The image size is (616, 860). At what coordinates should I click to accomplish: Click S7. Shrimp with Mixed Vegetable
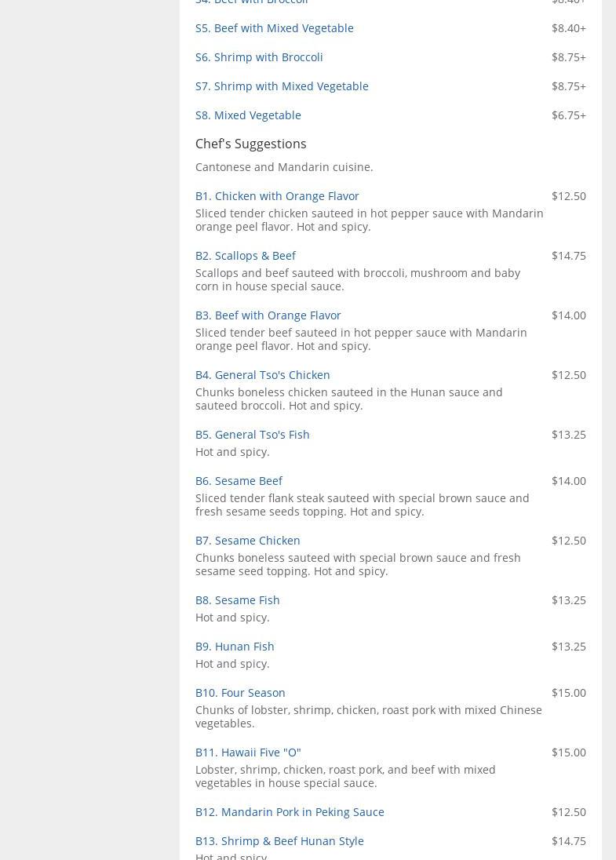pyautogui.click(x=282, y=86)
